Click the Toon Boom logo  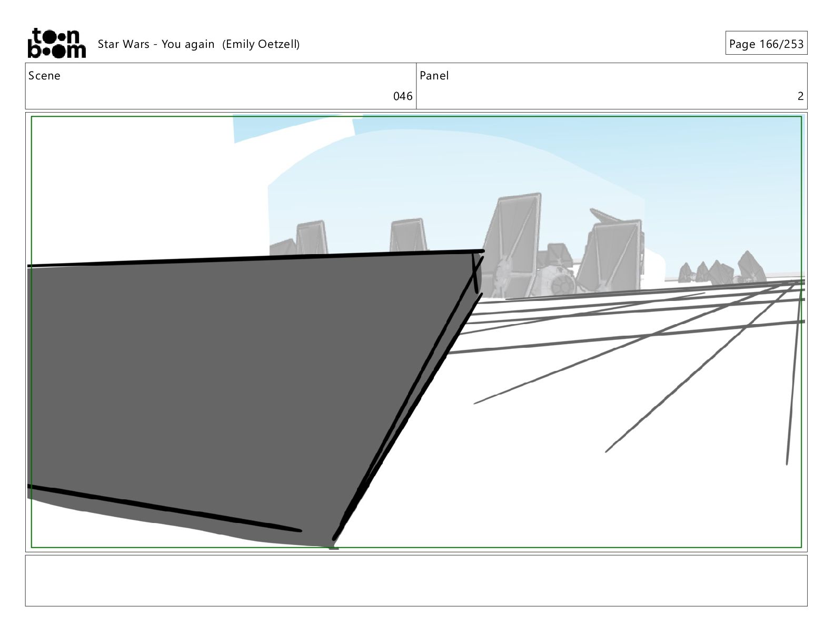(x=56, y=43)
